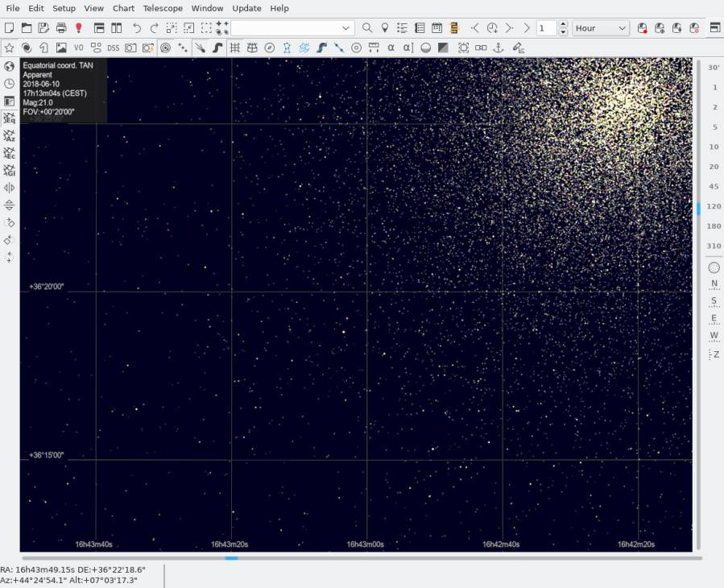The height and width of the screenshot is (588, 724).
Task: Toggle constellation figures icon
Action: pyautogui.click(x=287, y=48)
